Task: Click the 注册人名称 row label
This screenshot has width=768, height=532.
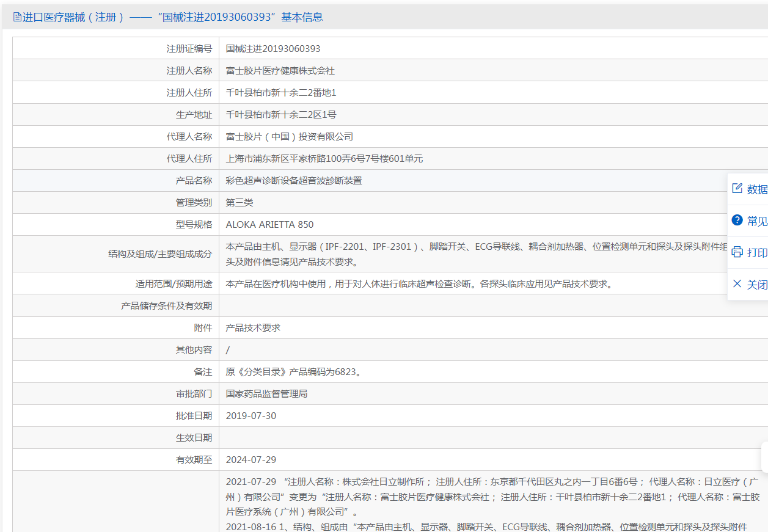Action: point(189,71)
